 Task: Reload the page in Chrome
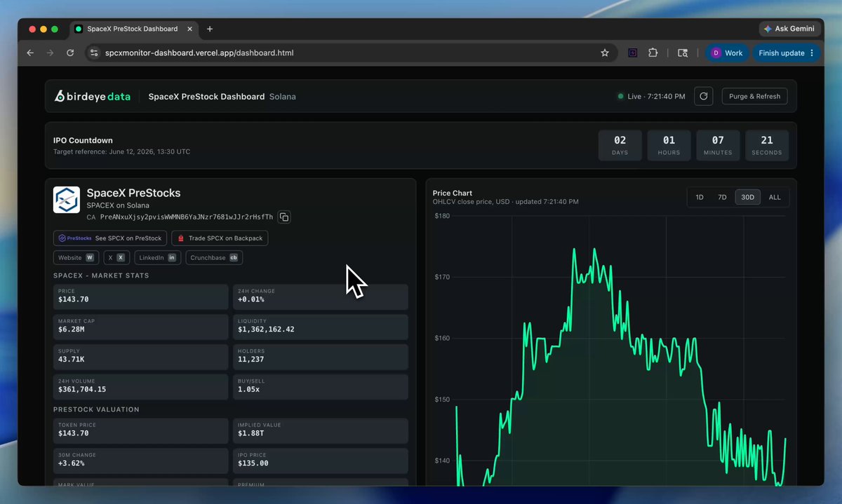pos(70,53)
